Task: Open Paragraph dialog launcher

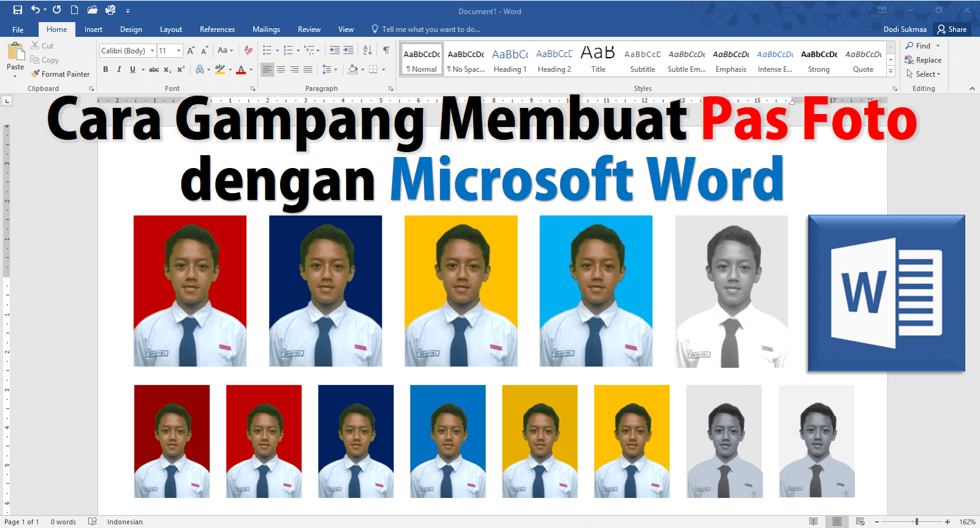Action: pos(391,89)
